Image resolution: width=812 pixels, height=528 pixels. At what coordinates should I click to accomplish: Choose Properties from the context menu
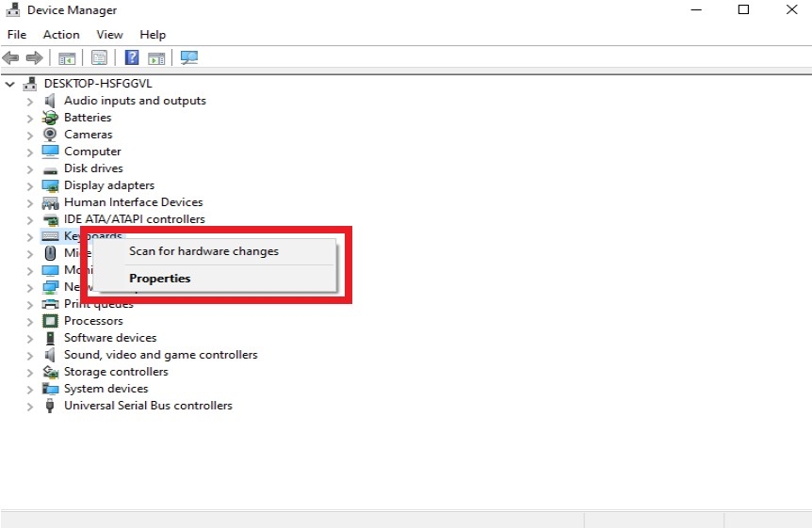[159, 279]
